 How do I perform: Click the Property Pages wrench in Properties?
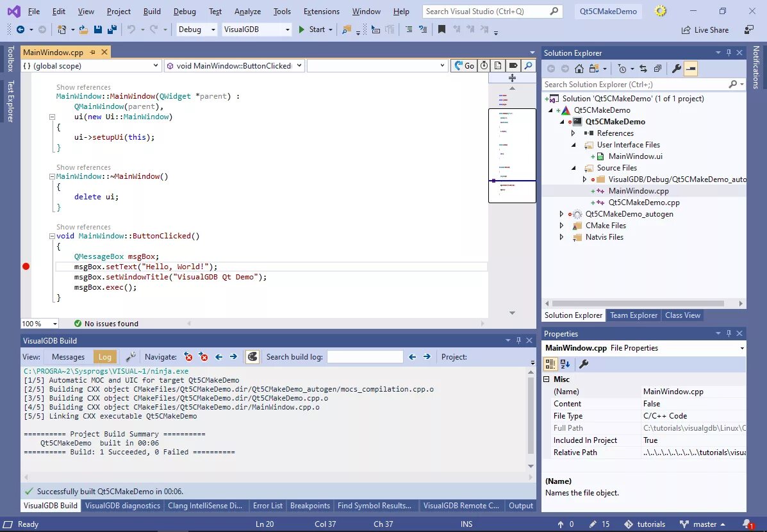click(584, 363)
